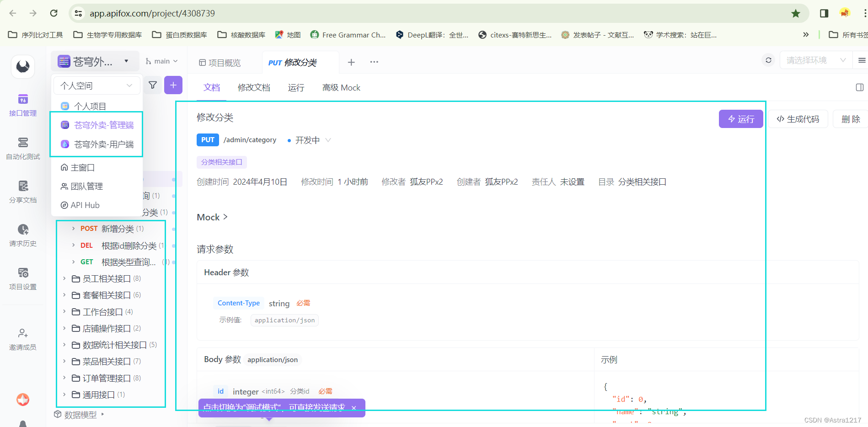
Task: Select 苍穹外卖-管理端 project
Action: (96, 125)
